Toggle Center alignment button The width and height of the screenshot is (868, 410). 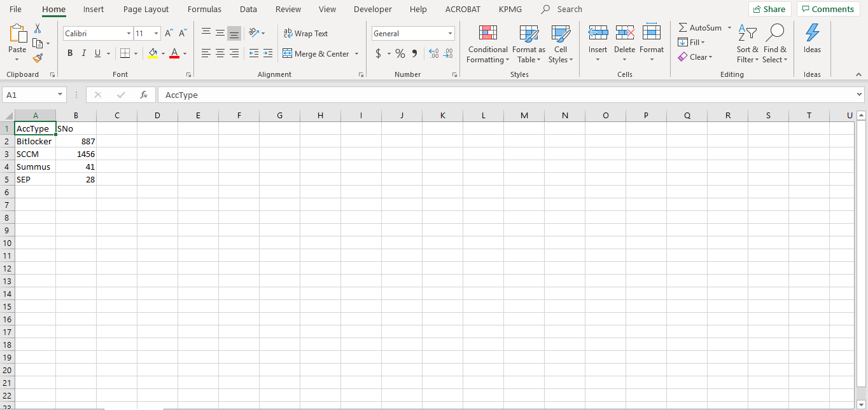220,53
